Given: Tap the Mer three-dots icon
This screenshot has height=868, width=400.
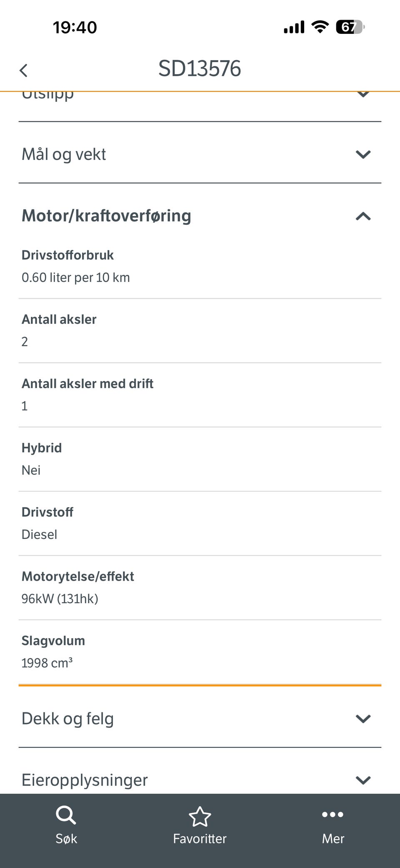Looking at the screenshot, I should 332,814.
